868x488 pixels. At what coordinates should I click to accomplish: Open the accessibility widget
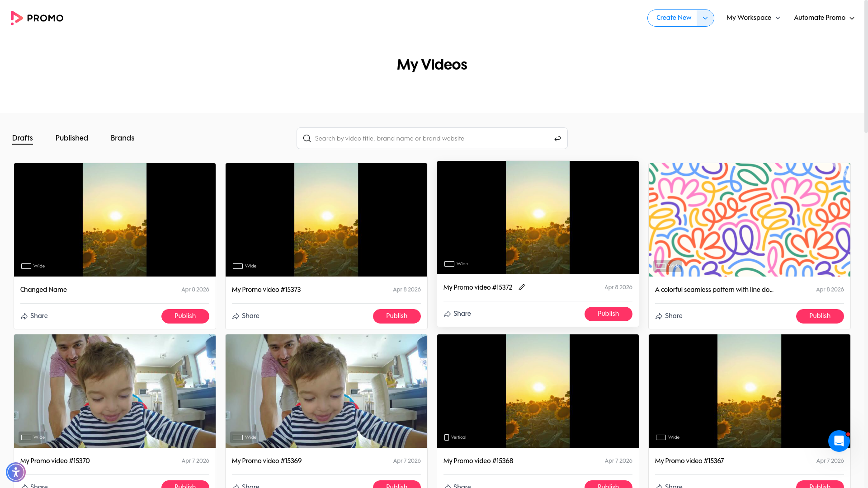[x=16, y=472]
